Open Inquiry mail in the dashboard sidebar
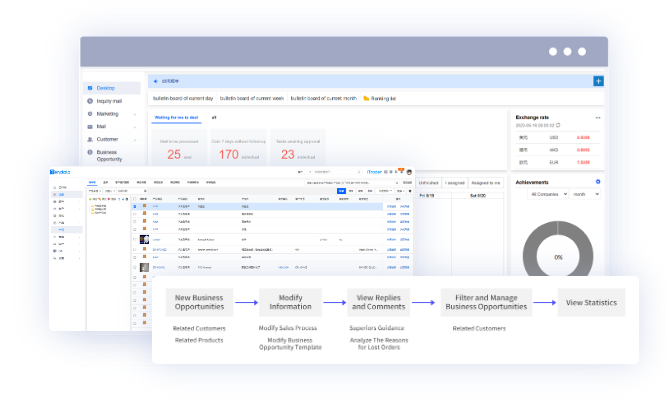The image size is (667, 398). [109, 101]
